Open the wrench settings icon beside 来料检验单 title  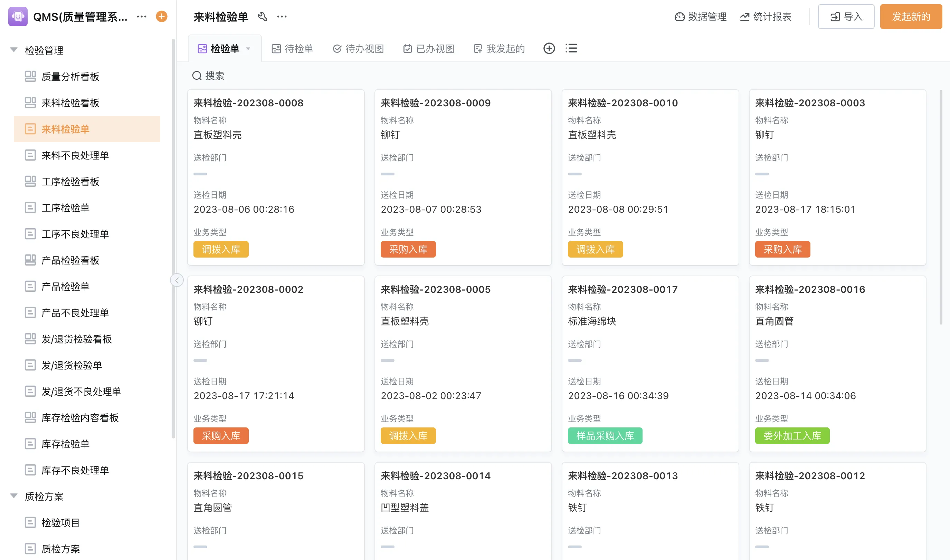pyautogui.click(x=263, y=17)
